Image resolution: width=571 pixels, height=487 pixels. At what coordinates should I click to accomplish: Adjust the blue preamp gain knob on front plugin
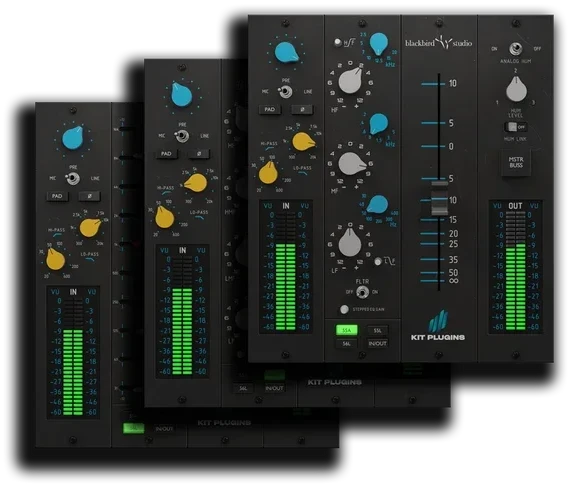click(x=287, y=52)
